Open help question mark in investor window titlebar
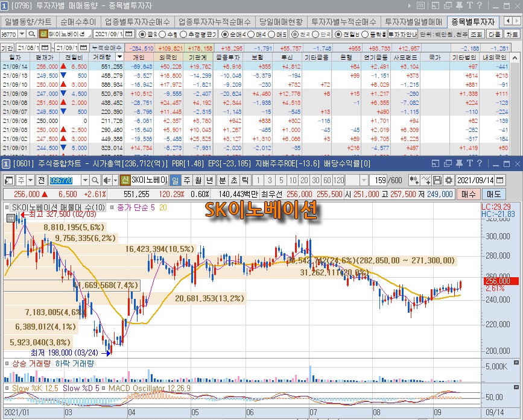 pyautogui.click(x=480, y=5)
